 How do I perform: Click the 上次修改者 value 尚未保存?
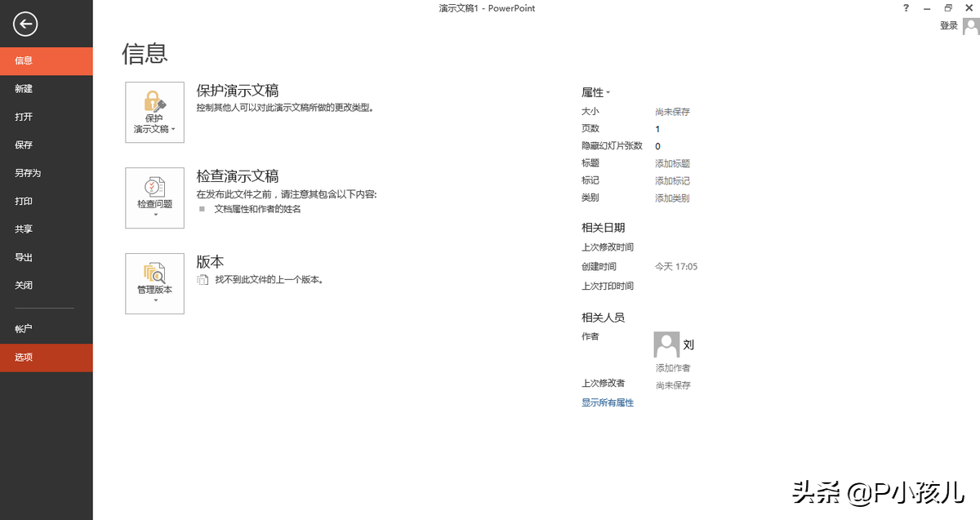point(673,385)
